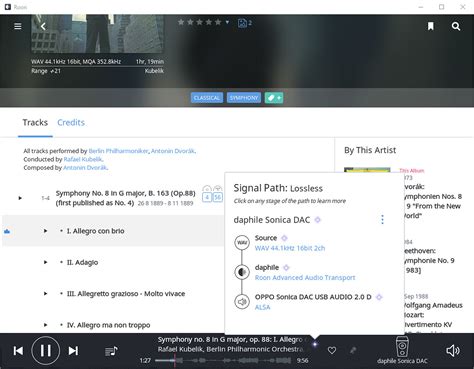Click quality light next to OPPO Sonica DAC
This screenshot has height=369, width=474.
(379, 297)
